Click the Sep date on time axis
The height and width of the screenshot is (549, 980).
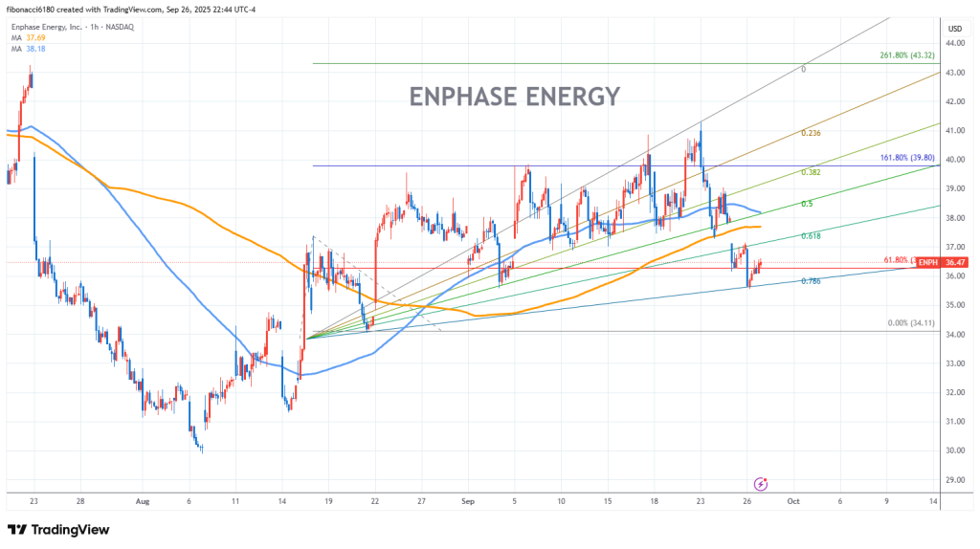[x=468, y=500]
